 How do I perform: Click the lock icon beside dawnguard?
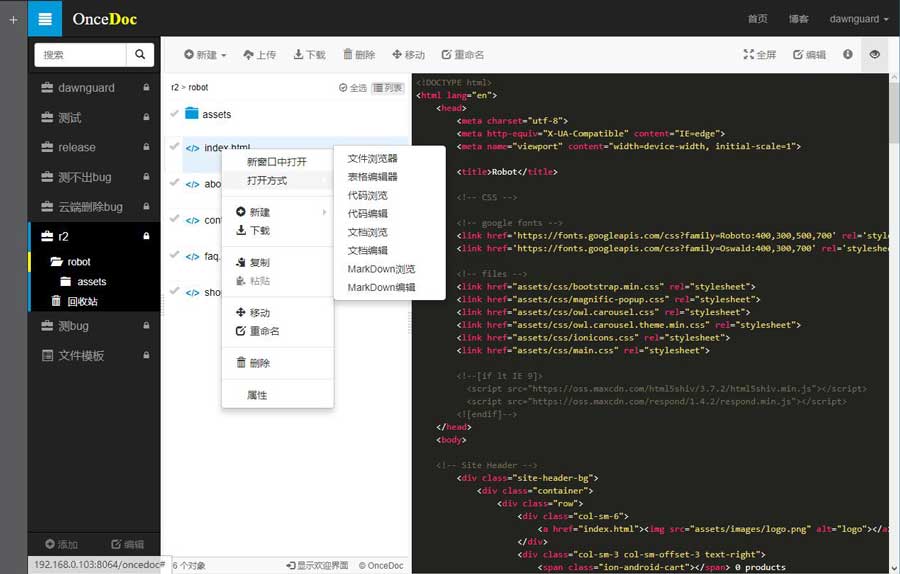coord(146,87)
